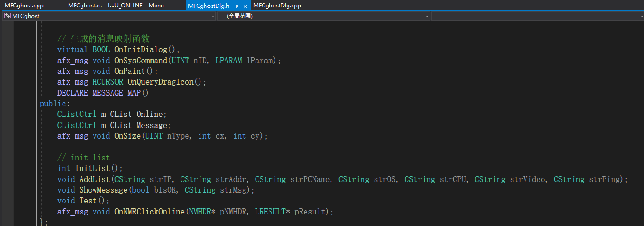Open the (全局范围) scope dropdown
The height and width of the screenshot is (226, 644).
pos(427,16)
